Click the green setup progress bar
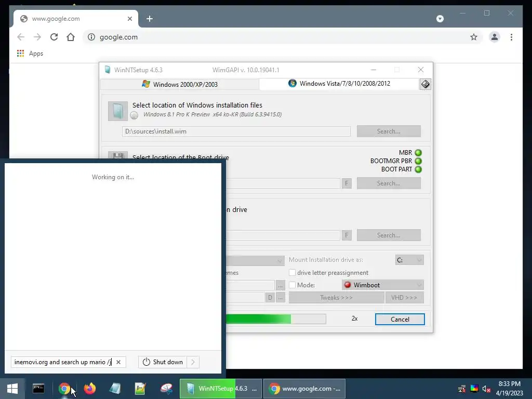The image size is (532, 399). [x=276, y=319]
